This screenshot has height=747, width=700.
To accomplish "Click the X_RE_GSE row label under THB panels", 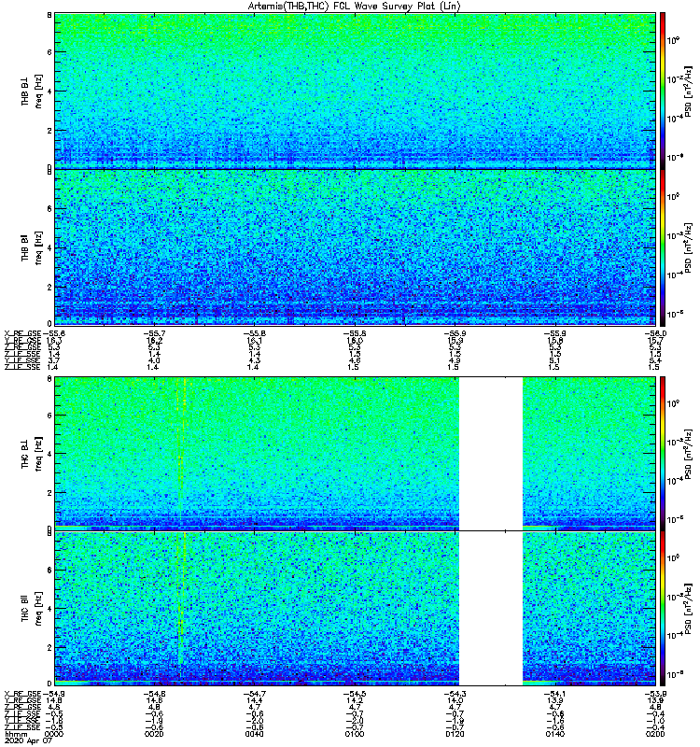I will pos(22,333).
